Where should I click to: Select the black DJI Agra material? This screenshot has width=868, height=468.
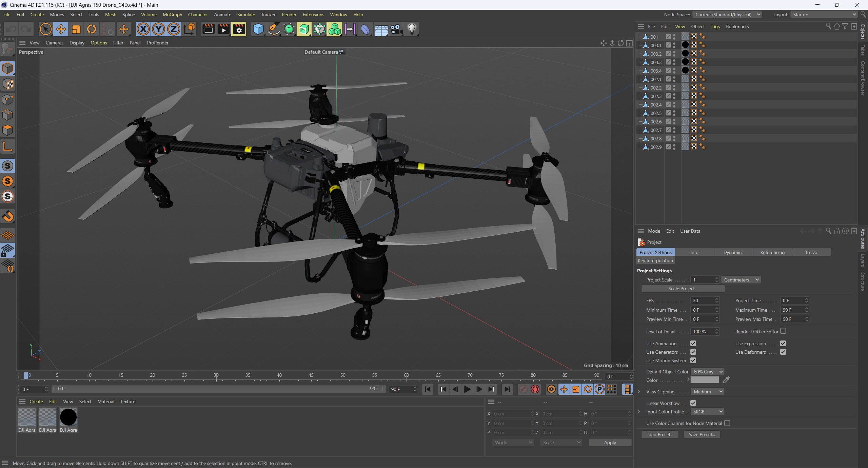68,421
